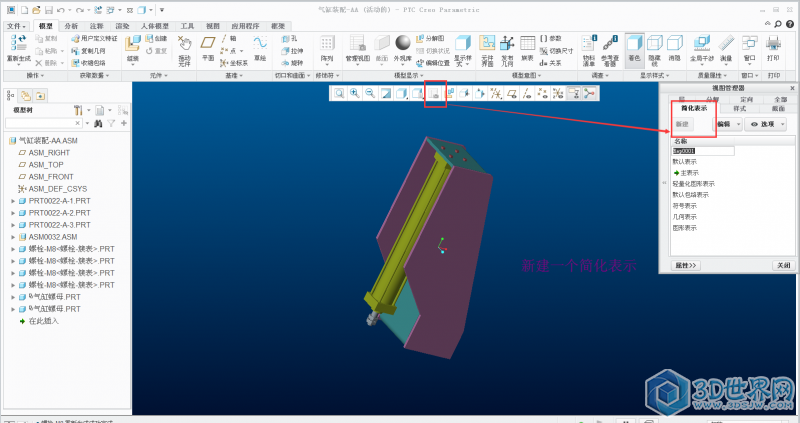The height and width of the screenshot is (423, 800).
Task: Click the 组装 (Assemble) component icon
Action: pyautogui.click(x=133, y=45)
